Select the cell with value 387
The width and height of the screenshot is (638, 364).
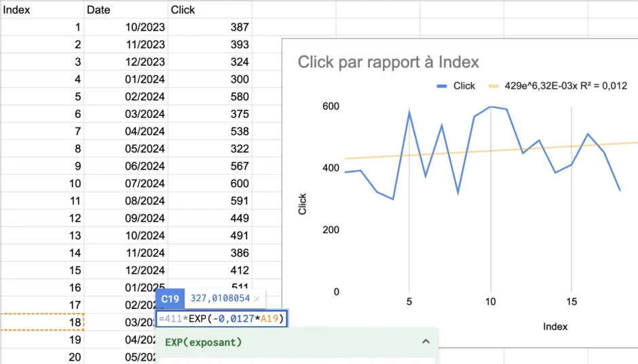[210, 27]
